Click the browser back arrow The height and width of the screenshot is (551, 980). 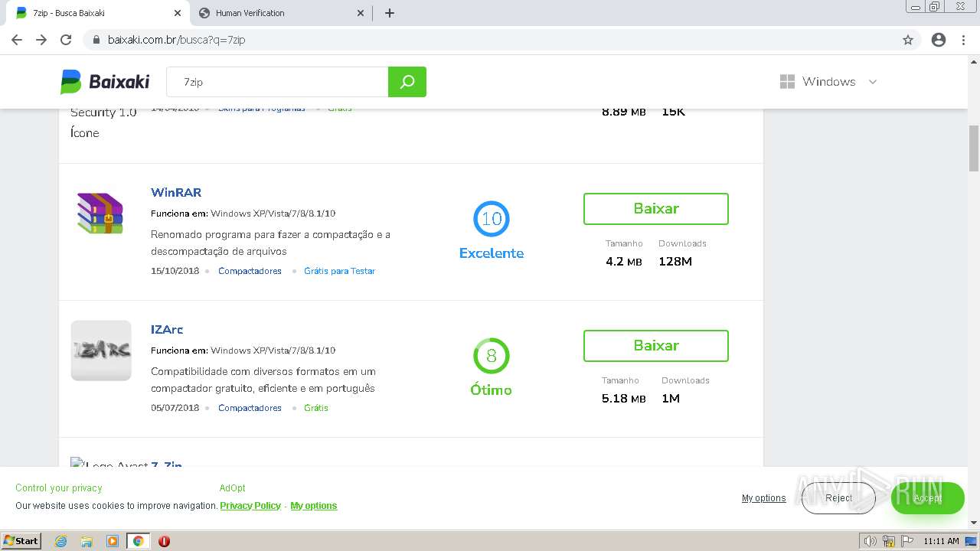coord(17,40)
